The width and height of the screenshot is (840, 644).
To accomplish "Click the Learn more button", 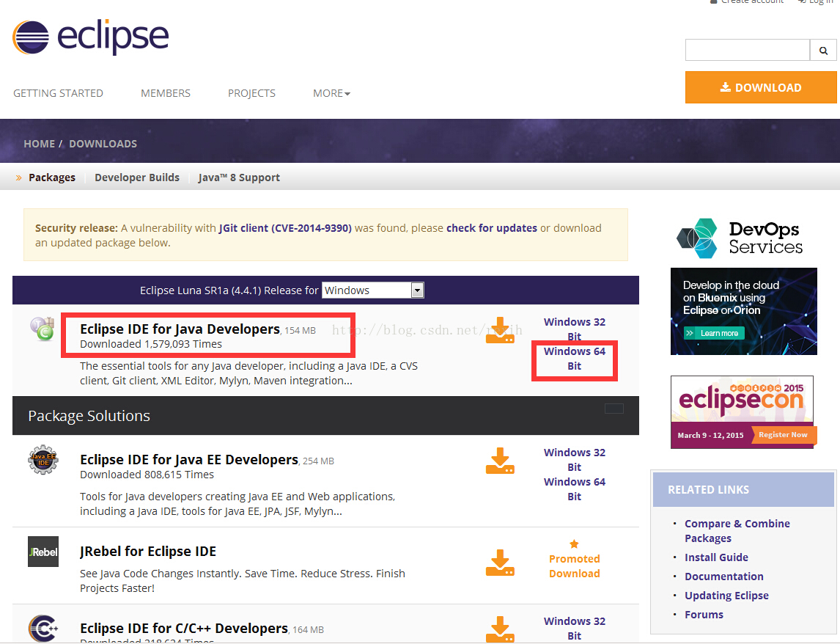I will tap(714, 333).
